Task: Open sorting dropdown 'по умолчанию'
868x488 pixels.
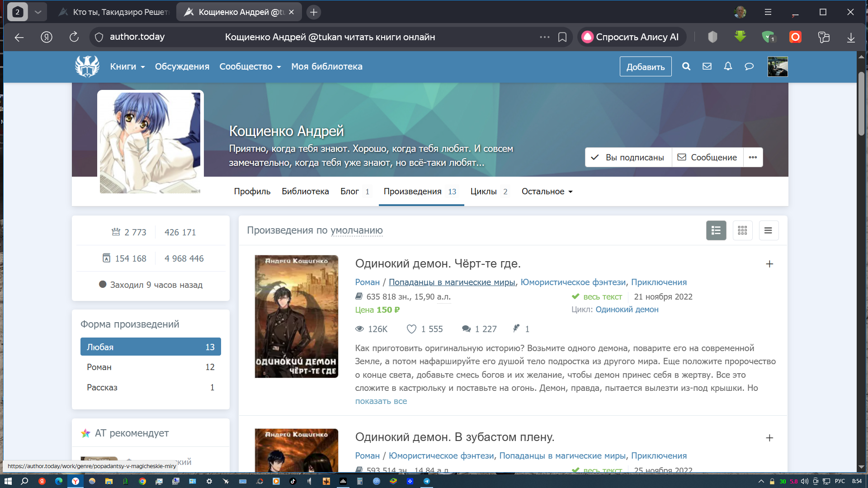Action: click(x=356, y=230)
